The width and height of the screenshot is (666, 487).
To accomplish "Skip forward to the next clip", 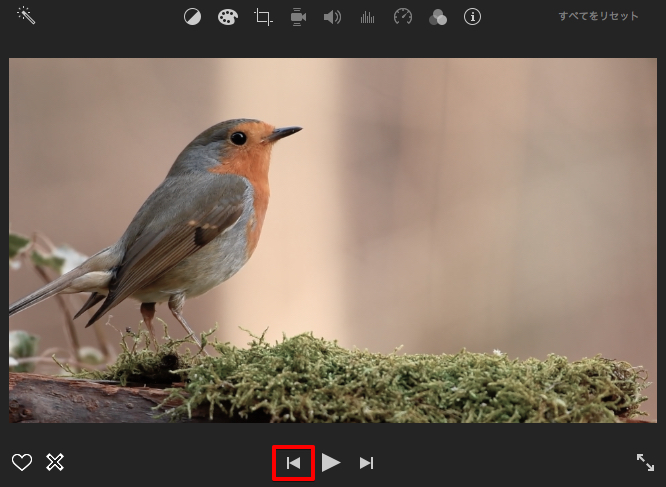I will 366,463.
